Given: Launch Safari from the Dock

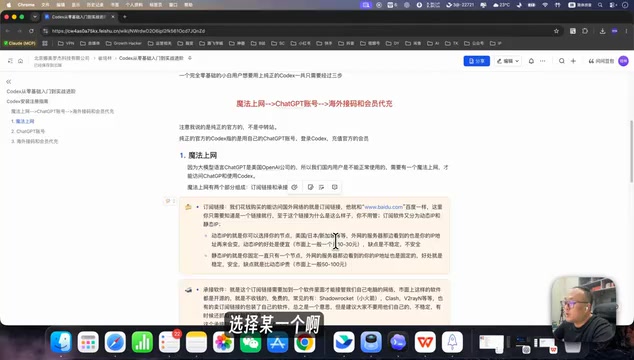Looking at the screenshot, I should pos(115,342).
